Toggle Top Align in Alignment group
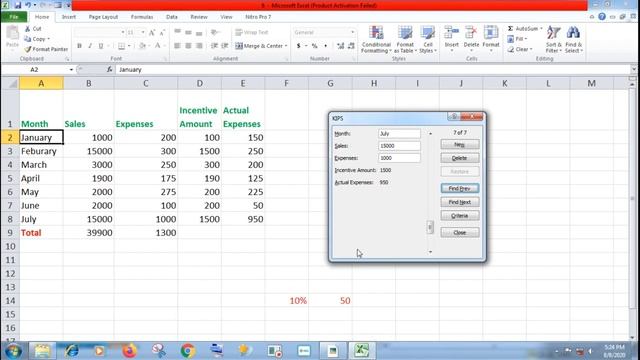 point(178,32)
